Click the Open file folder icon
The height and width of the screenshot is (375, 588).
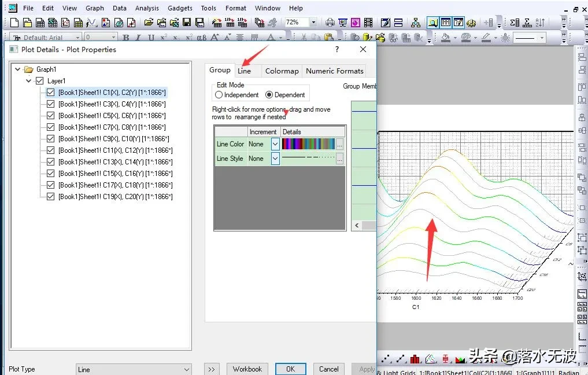click(x=149, y=23)
